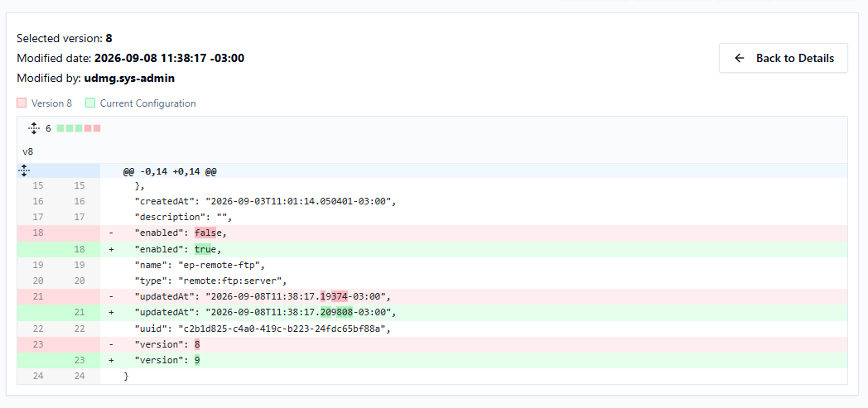The image size is (868, 408).
Task: Select added line "enabled": true
Action: tap(432, 249)
